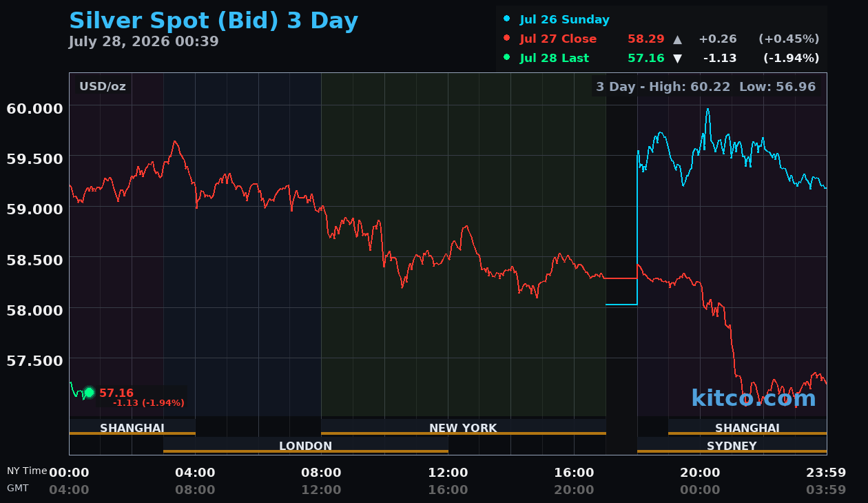Click the 58.29 close value in legend

click(x=646, y=39)
